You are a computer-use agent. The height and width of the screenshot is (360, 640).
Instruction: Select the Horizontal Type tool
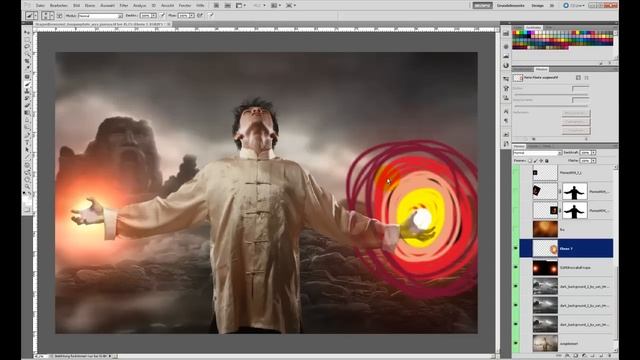[27, 142]
